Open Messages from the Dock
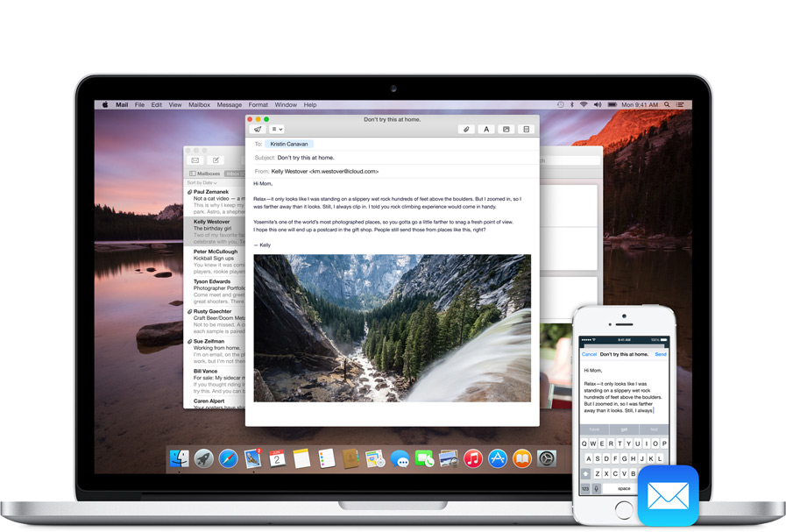The width and height of the screenshot is (786, 532). (x=400, y=458)
